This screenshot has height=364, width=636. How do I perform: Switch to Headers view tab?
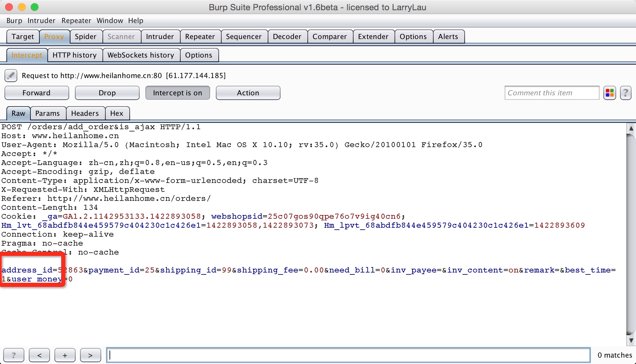85,113
